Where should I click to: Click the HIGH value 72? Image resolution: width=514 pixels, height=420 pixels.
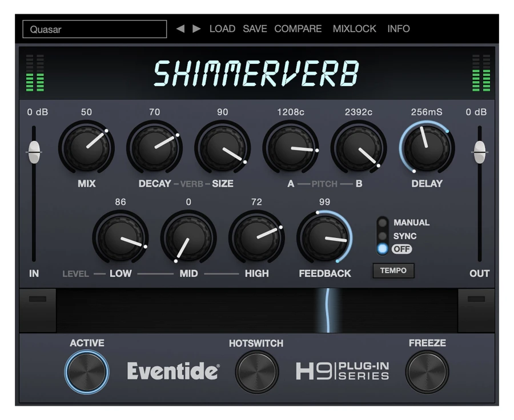pyautogui.click(x=256, y=202)
